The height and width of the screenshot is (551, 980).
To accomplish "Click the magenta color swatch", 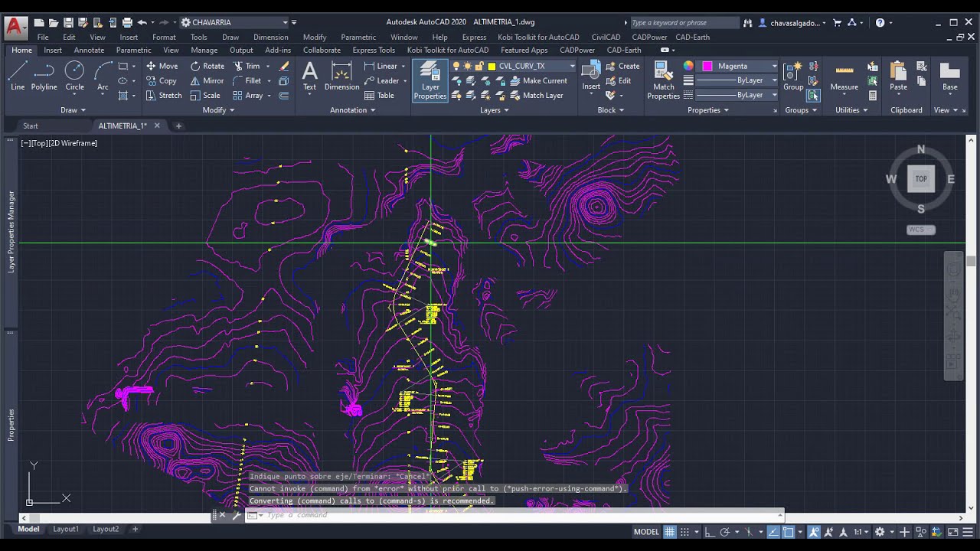I will coord(707,66).
